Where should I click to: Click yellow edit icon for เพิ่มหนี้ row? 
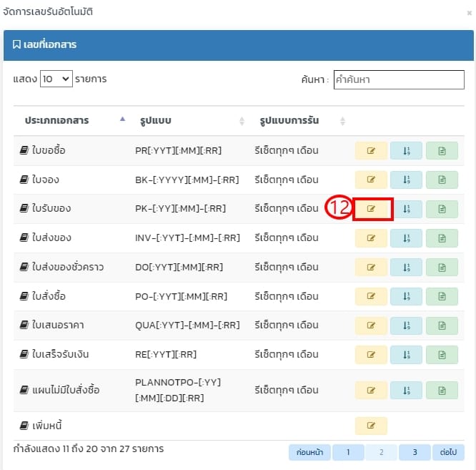371,426
